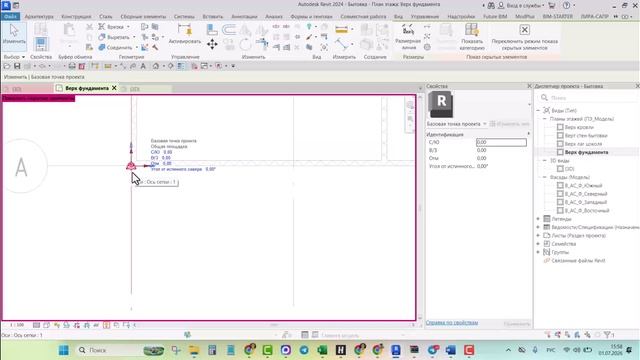Click the Offset tool icon
Viewport: 640px width, 360px height.
(229, 29)
